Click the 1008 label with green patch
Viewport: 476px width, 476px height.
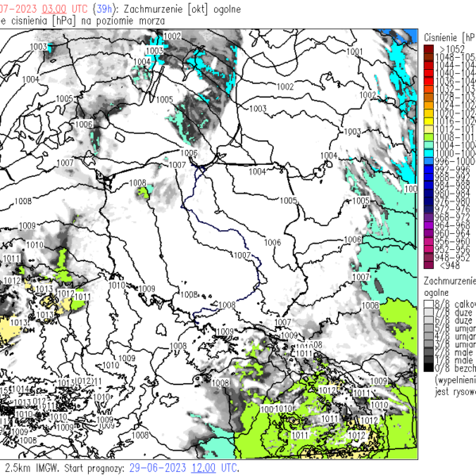click(138, 183)
